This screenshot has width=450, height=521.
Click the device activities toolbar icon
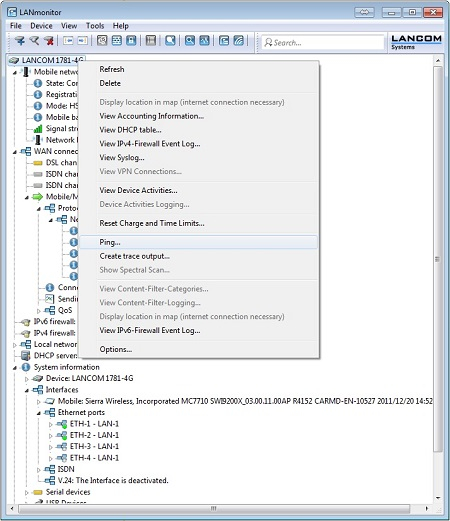coord(151,41)
